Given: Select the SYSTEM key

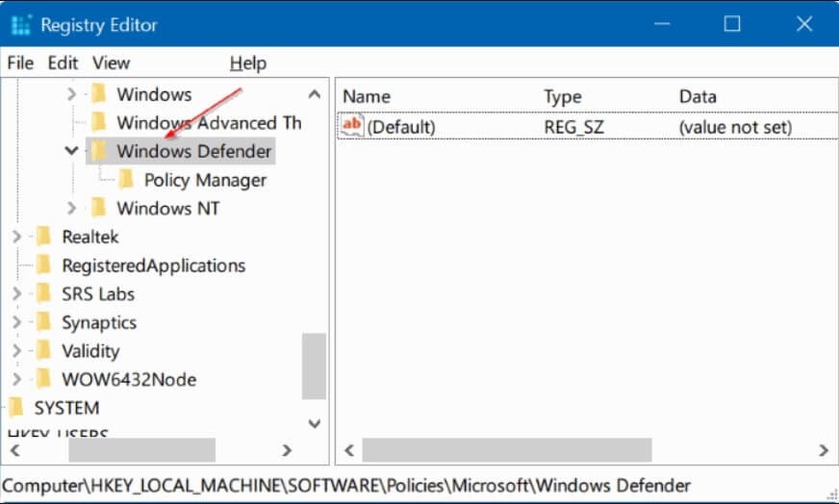Looking at the screenshot, I should 66,408.
